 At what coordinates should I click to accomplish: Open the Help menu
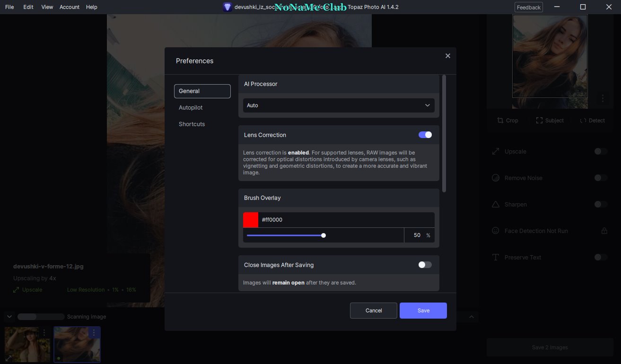[x=92, y=7]
